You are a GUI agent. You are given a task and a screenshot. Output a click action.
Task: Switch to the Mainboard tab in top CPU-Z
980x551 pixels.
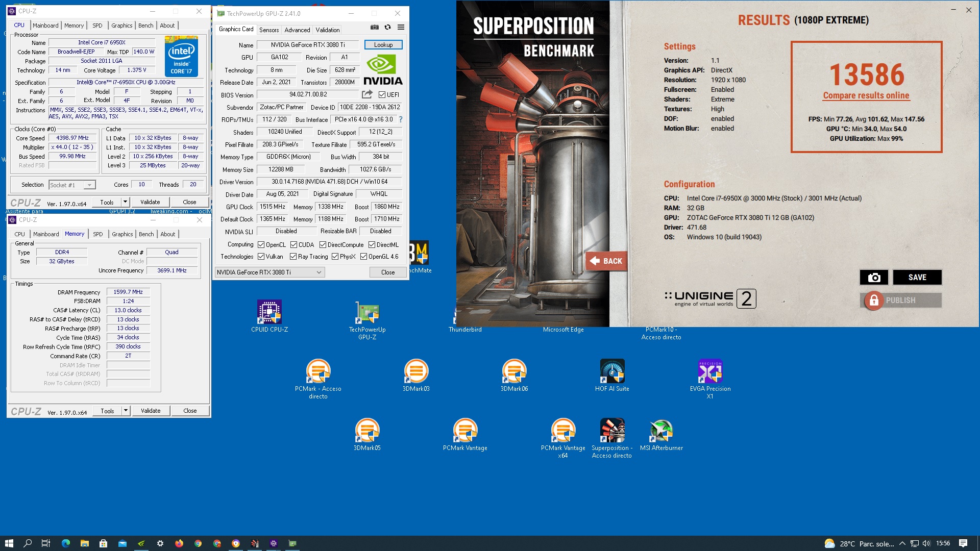click(45, 26)
